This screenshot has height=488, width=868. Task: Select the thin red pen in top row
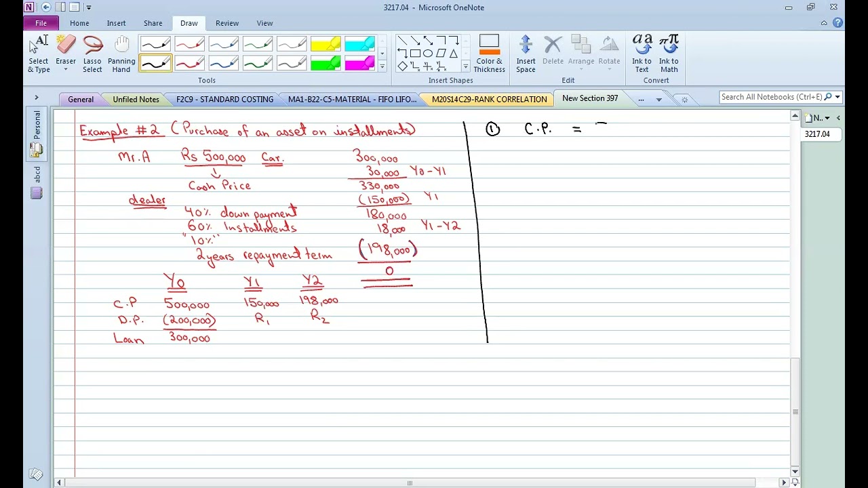(x=189, y=45)
